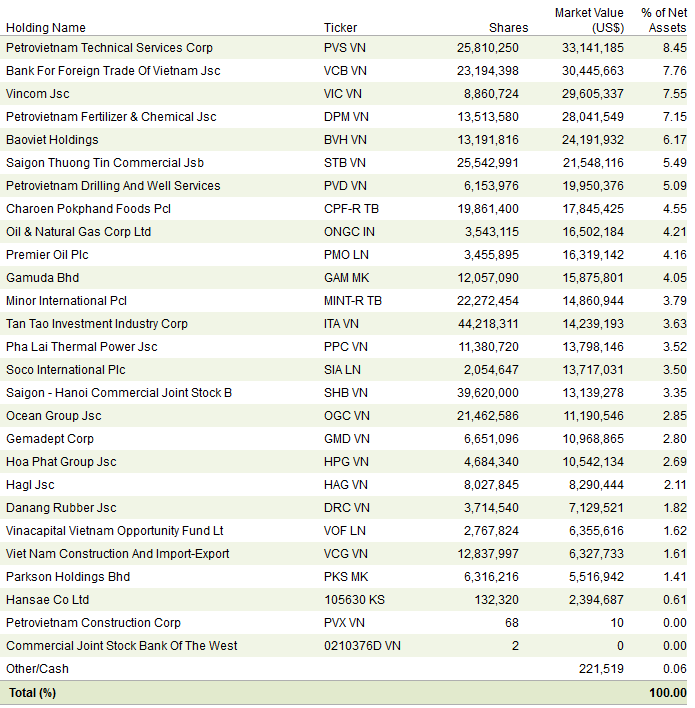Click ticker PVS VN

tap(345, 48)
